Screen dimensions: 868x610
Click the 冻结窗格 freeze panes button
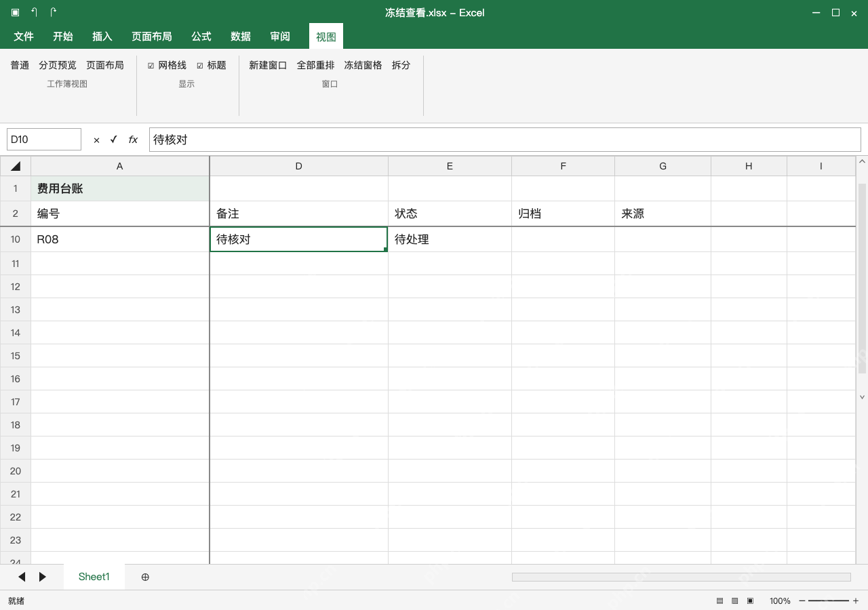point(363,65)
